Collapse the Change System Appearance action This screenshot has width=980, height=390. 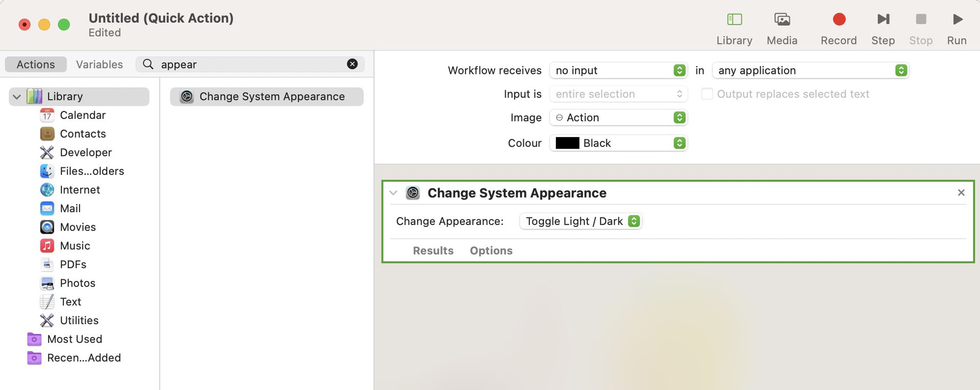[393, 193]
